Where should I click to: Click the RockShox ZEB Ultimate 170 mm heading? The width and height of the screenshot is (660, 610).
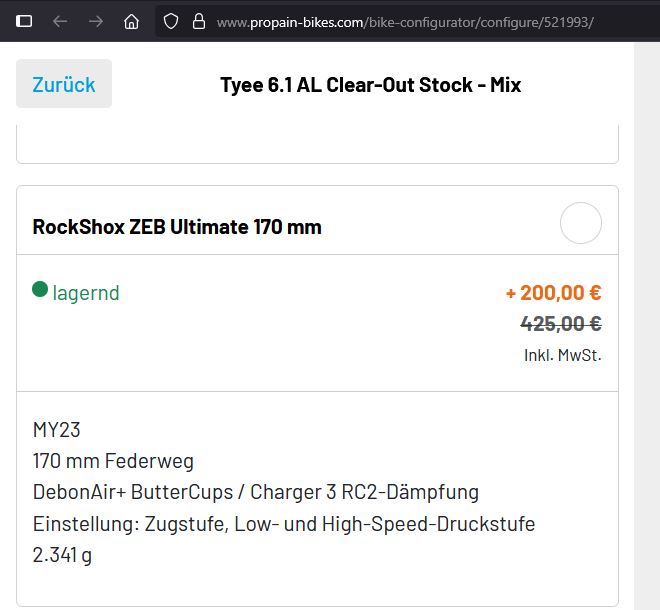point(177,227)
